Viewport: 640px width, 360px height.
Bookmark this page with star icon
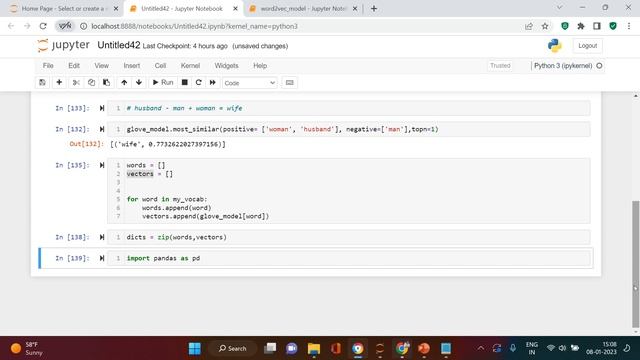coord(545,26)
